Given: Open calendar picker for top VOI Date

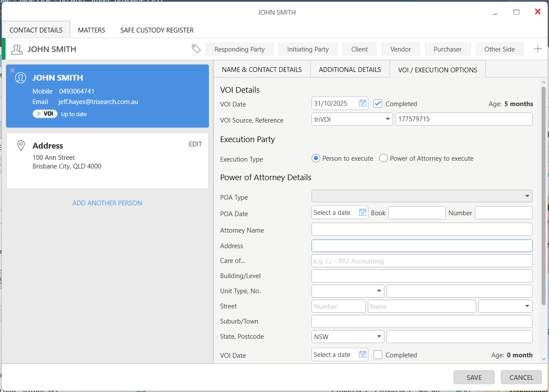Looking at the screenshot, I should 363,104.
